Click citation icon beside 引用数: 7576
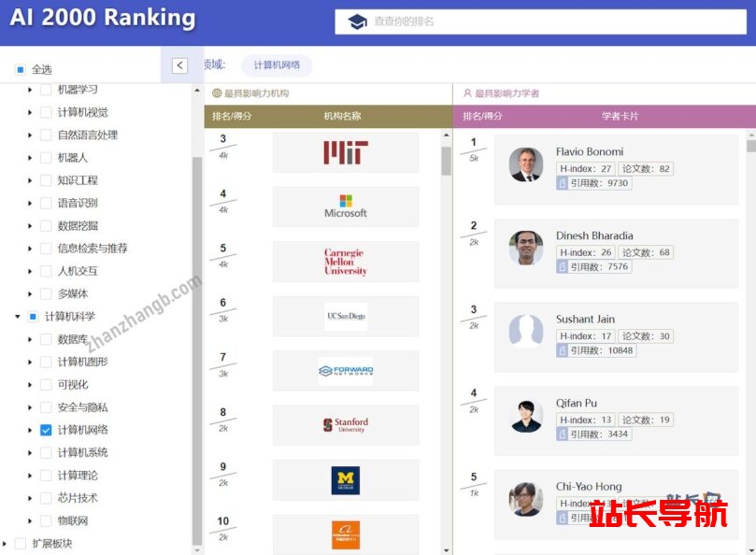Image resolution: width=756 pixels, height=555 pixels. click(563, 266)
